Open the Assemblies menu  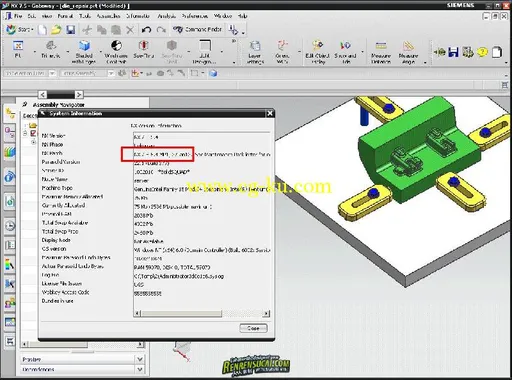tap(108, 16)
